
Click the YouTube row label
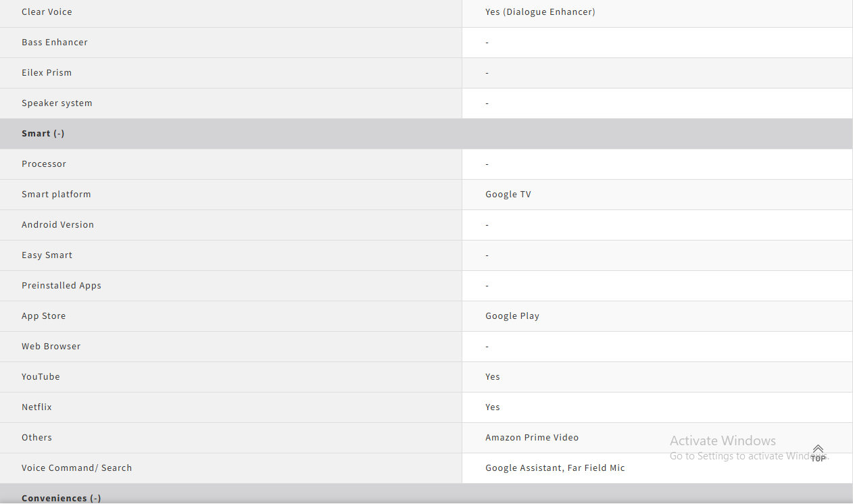41,377
